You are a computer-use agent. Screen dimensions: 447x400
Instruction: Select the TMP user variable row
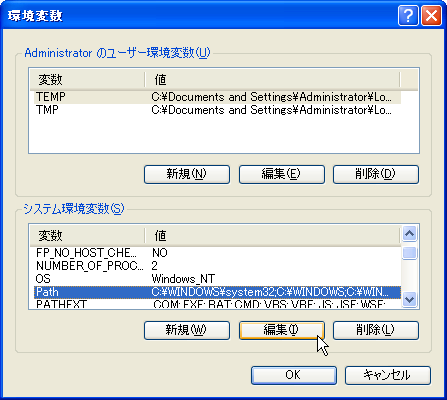(x=217, y=110)
